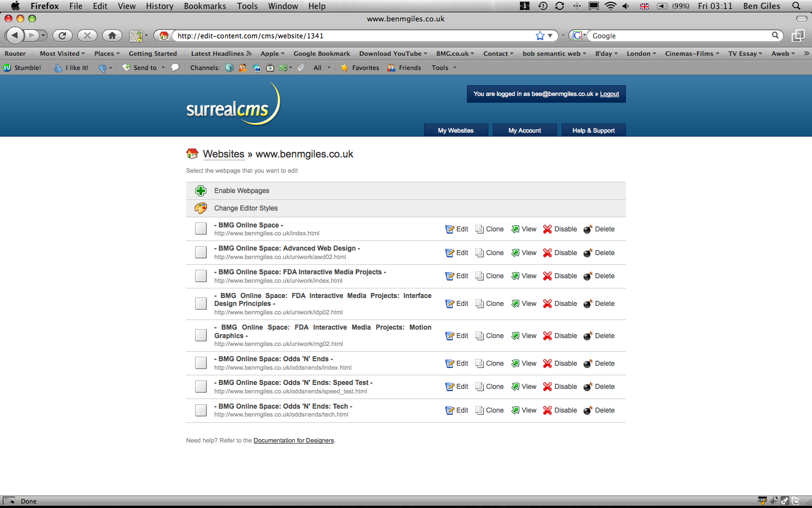The image size is (812, 508).
Task: Open Documentation for Designers link
Action: pos(294,440)
